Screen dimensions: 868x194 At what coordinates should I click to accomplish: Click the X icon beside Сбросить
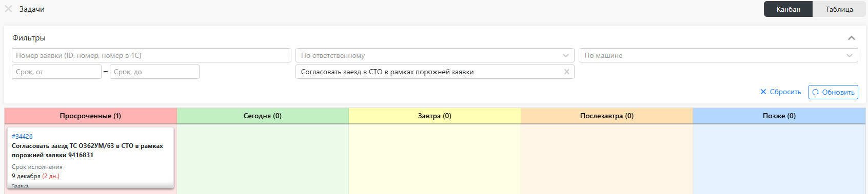763,92
